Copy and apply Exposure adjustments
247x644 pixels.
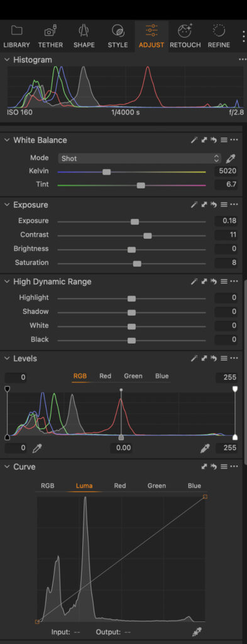point(204,204)
